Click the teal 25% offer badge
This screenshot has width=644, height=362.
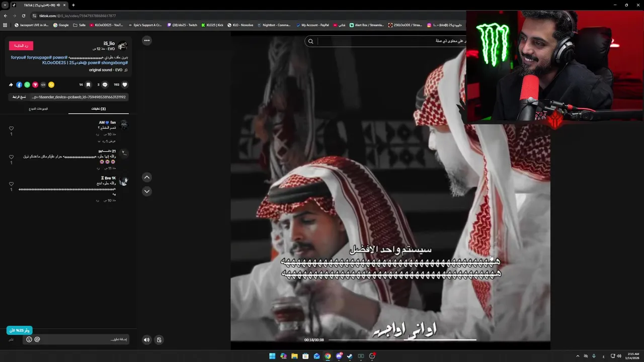point(20,330)
